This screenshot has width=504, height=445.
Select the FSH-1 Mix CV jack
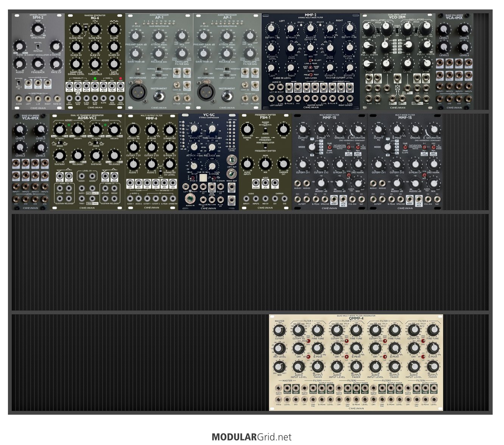265,198
